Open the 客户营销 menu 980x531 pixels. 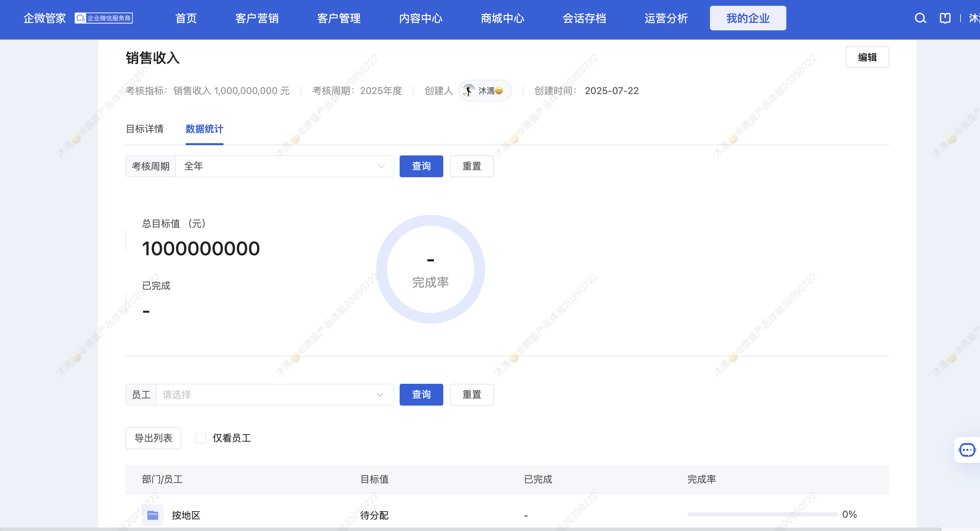click(x=257, y=18)
